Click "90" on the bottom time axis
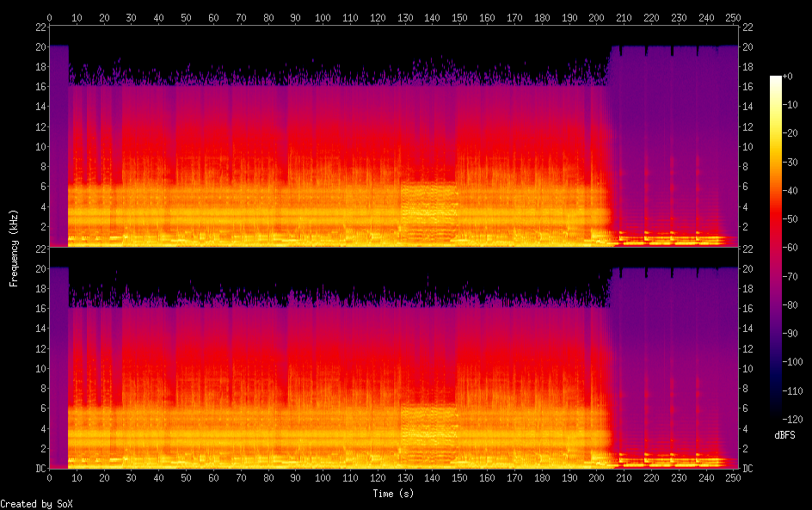This screenshot has width=812, height=510. [295, 478]
